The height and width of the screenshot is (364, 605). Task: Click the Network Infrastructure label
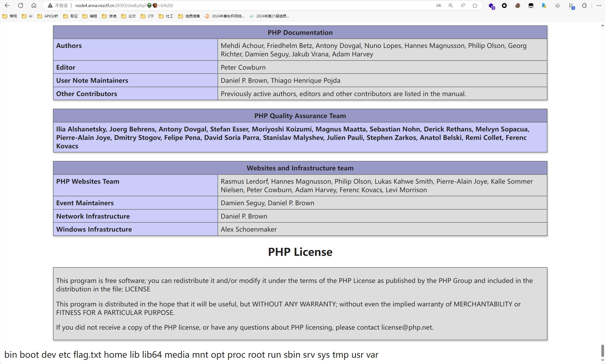point(93,216)
